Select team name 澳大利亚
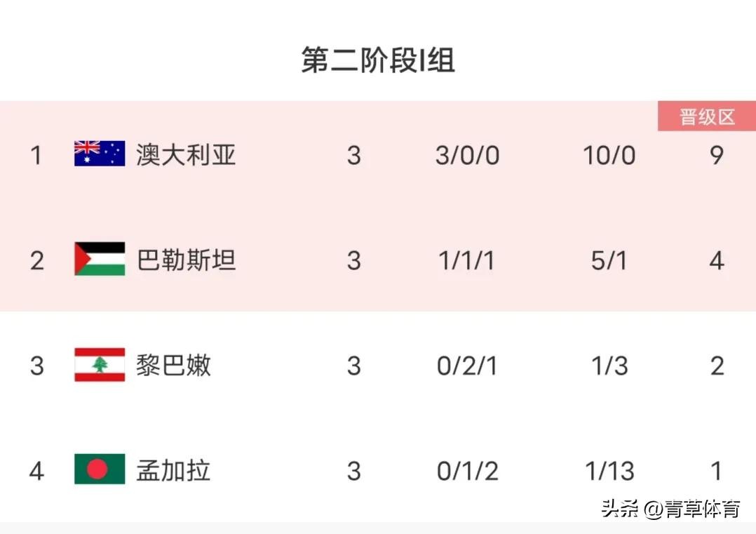 [186, 154]
